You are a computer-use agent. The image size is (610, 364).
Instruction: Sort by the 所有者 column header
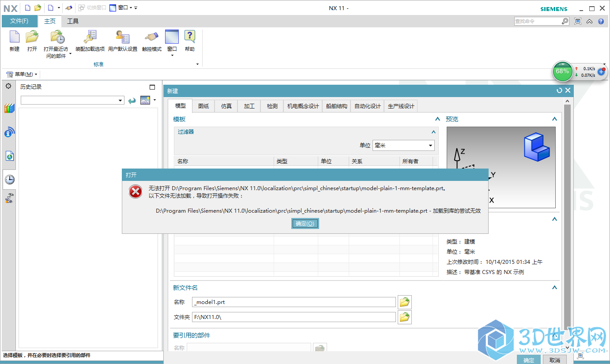point(416,161)
